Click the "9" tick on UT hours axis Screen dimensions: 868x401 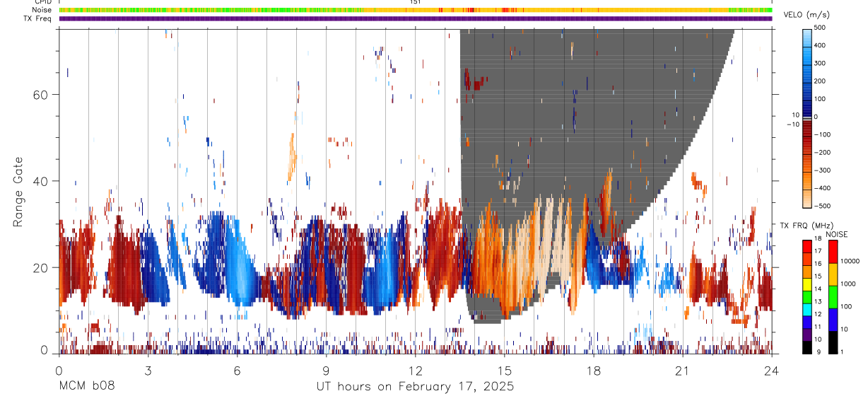pyautogui.click(x=326, y=370)
